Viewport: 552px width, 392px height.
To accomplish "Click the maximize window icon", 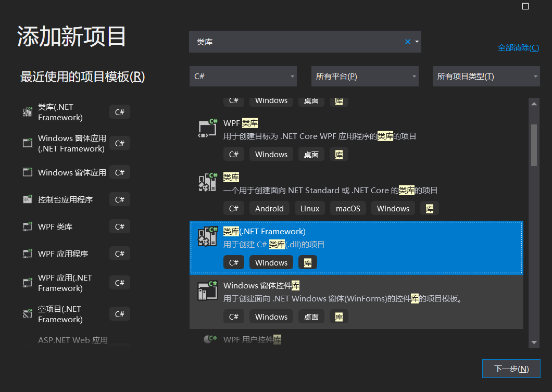I will [x=525, y=6].
